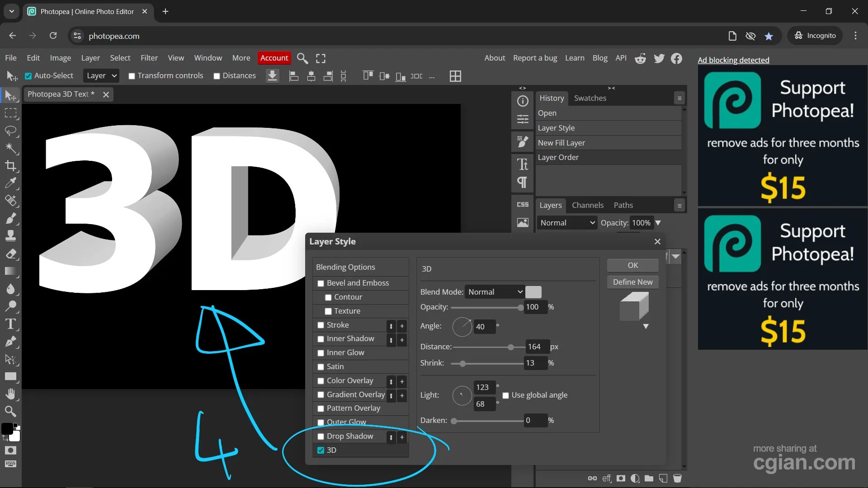Switch to the Channels tab
The image size is (868, 488).
point(587,205)
